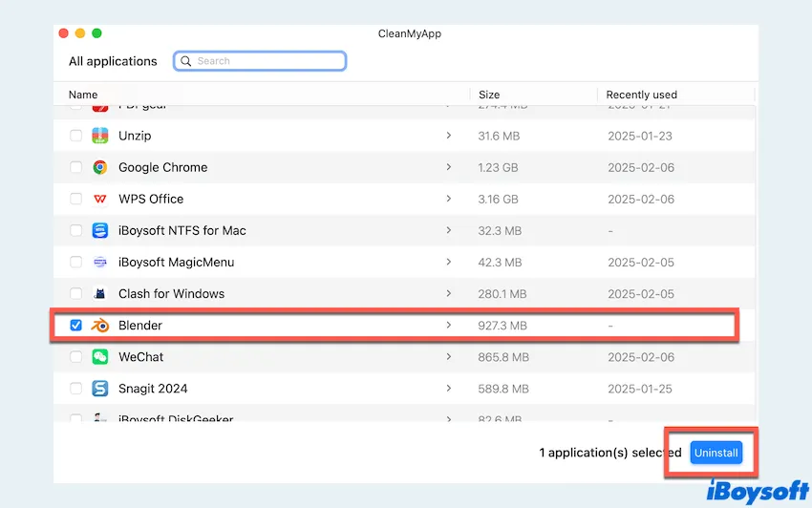Screen dimensions: 812x508
Task: Select the Clash for Windows text
Action: click(x=171, y=293)
